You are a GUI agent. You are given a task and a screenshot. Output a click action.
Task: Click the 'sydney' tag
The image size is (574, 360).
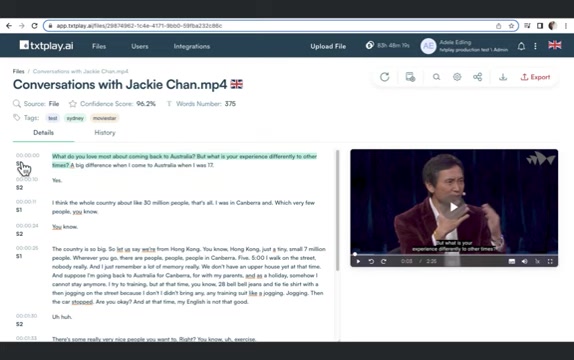coord(75,118)
